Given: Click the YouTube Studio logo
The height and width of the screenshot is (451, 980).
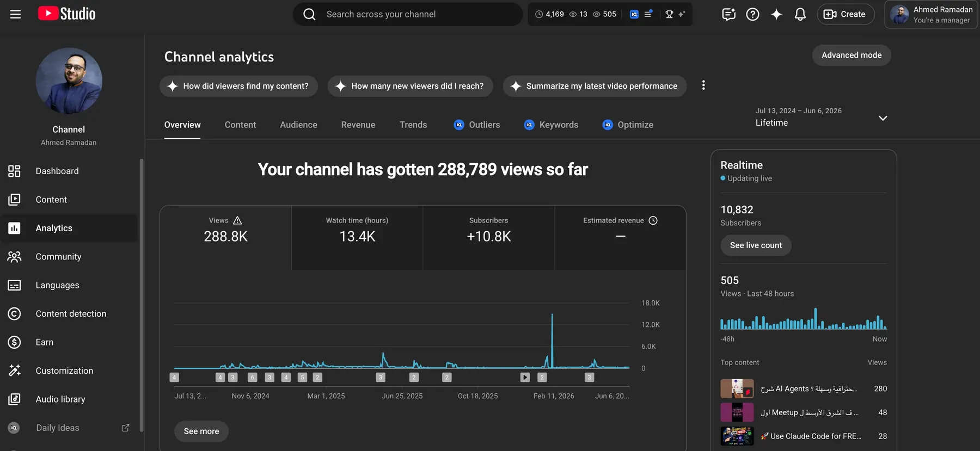Looking at the screenshot, I should coord(66,14).
